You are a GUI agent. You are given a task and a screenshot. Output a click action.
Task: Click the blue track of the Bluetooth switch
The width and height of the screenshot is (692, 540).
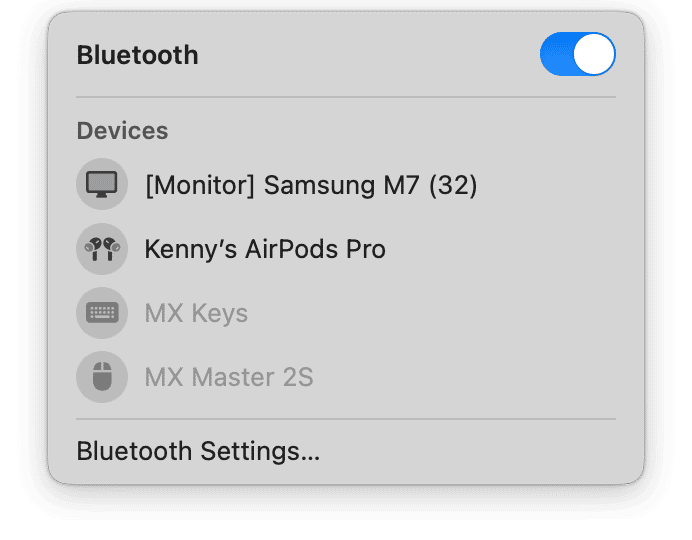tap(556, 54)
